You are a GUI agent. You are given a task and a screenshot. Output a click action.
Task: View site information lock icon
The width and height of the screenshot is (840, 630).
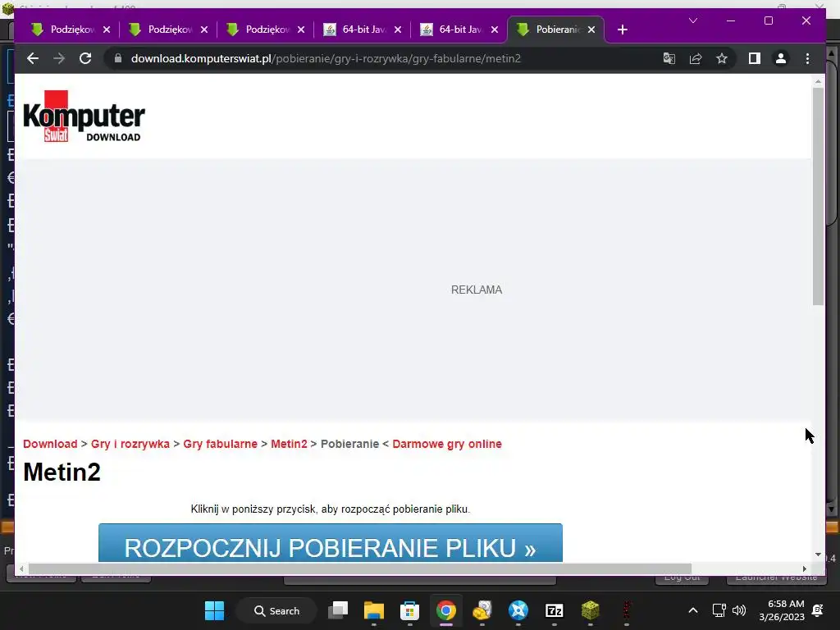coord(118,58)
